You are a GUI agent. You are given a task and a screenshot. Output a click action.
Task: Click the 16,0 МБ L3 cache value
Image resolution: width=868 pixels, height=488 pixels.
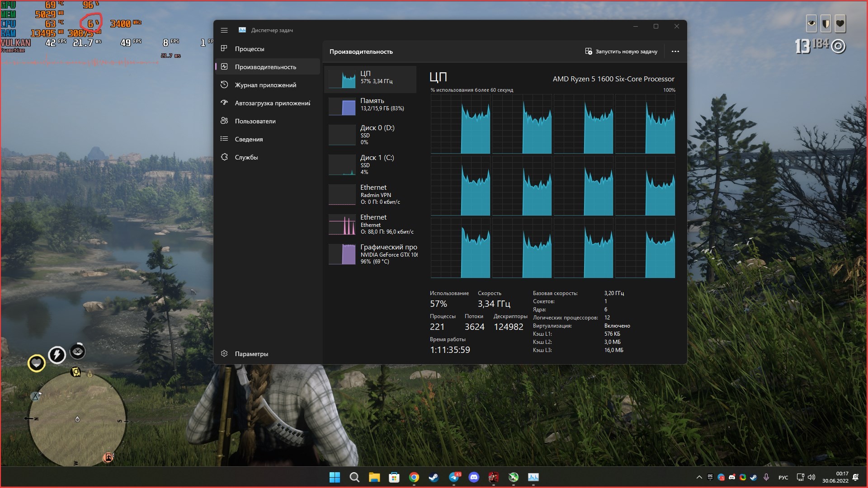coord(613,350)
